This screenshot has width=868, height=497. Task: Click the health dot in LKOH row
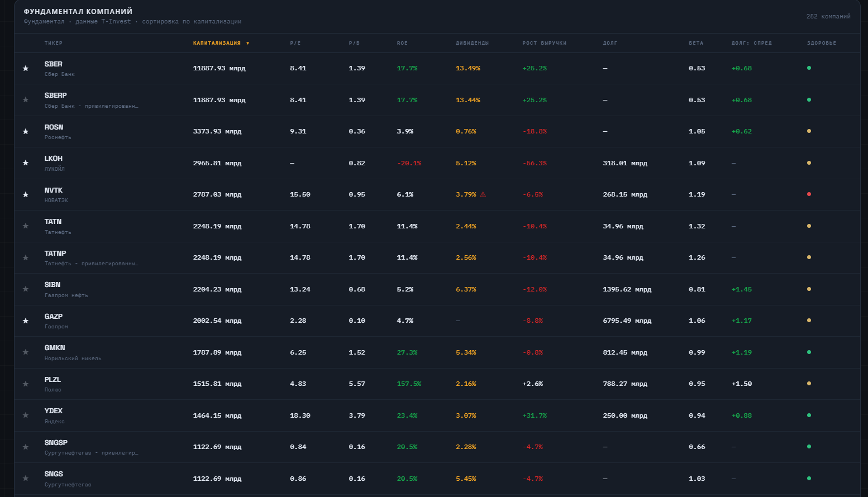tap(809, 163)
